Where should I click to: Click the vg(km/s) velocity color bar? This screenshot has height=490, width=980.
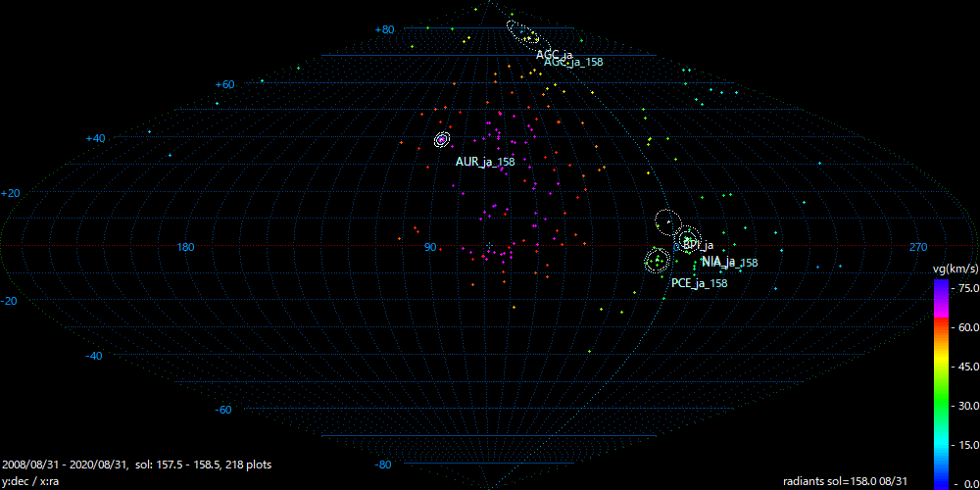pyautogui.click(x=940, y=382)
